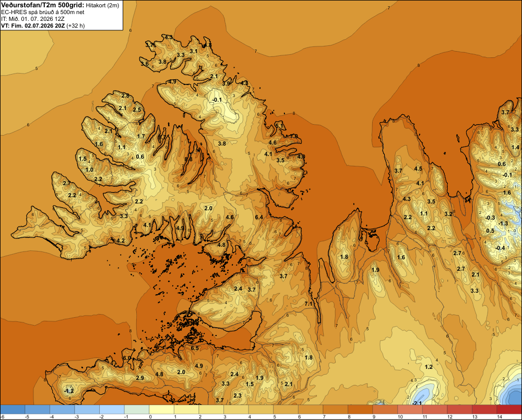Click the legend tick label 10
Image resolution: width=522 pixels, height=420 pixels.
click(x=400, y=417)
